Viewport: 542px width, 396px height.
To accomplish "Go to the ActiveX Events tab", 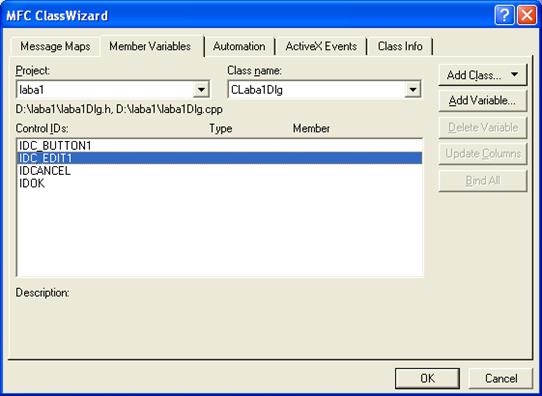I will coord(321,46).
